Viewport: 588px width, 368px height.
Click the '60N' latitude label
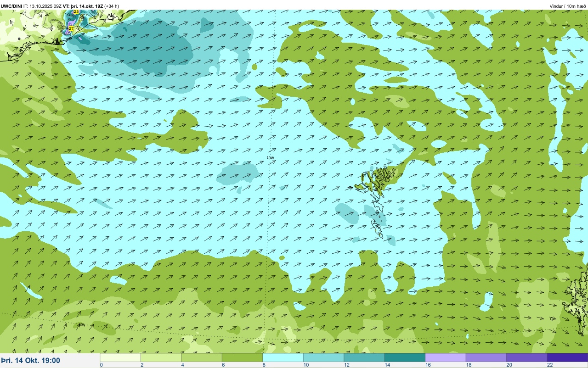click(x=81, y=325)
